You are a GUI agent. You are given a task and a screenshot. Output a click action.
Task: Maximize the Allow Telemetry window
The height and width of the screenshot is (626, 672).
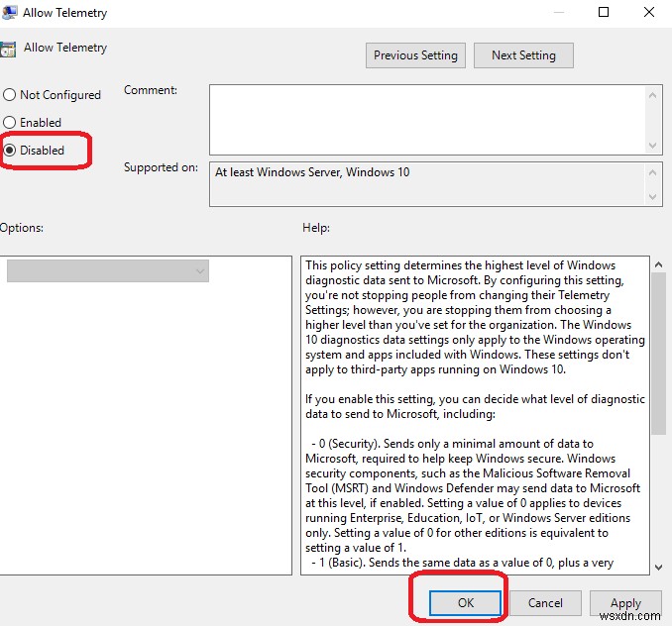coord(604,12)
